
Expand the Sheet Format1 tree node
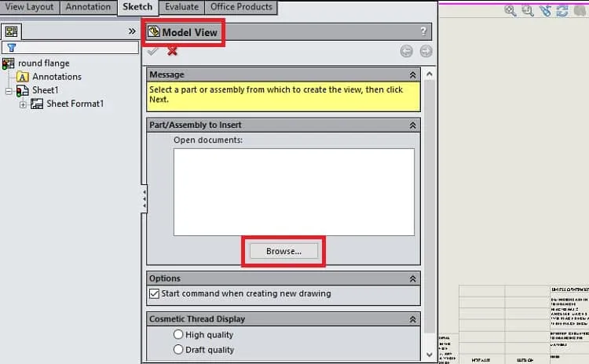pos(23,104)
